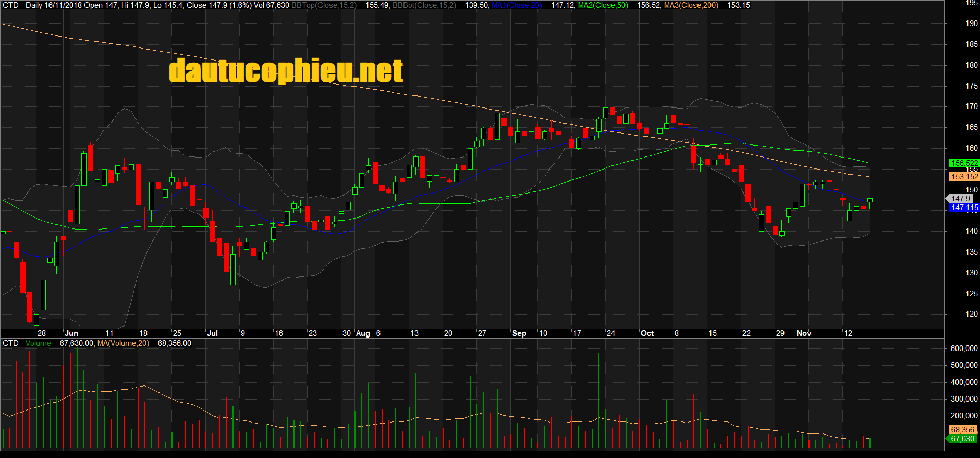The image size is (980, 458).
Task: Select the MA1(Close,20) legend text
Action: click(x=517, y=5)
